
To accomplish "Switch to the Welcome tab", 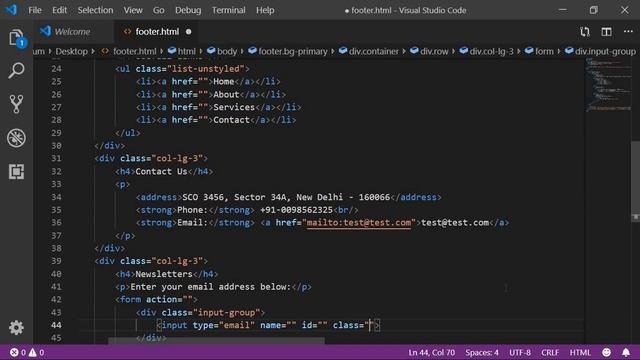I will coord(72,31).
